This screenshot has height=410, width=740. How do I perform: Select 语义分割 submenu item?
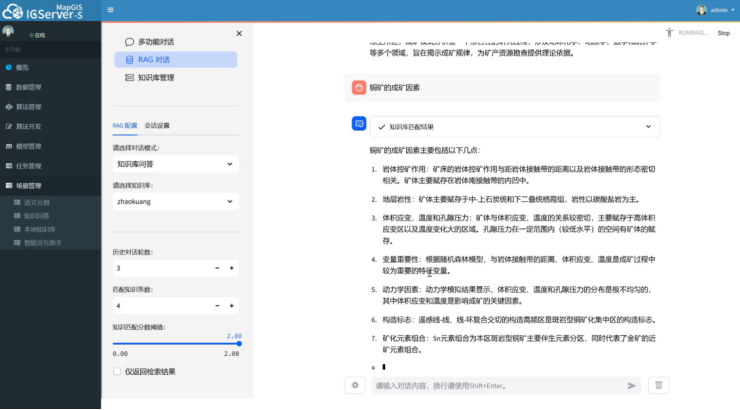[x=36, y=202]
